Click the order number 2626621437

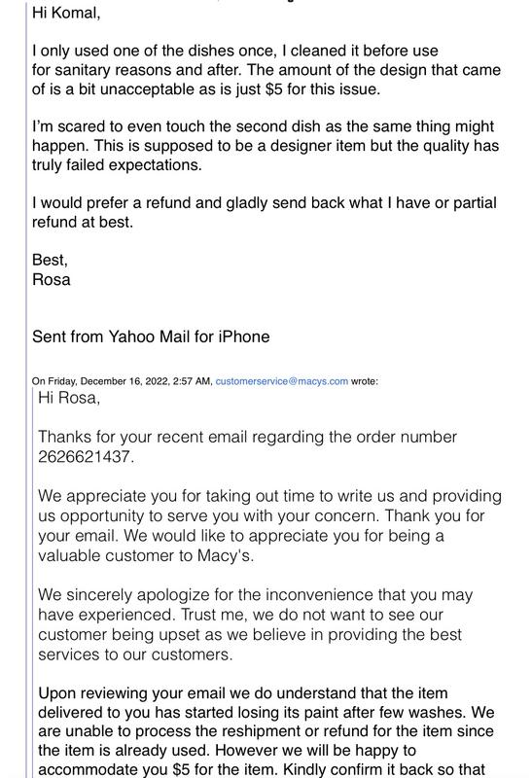(86, 456)
